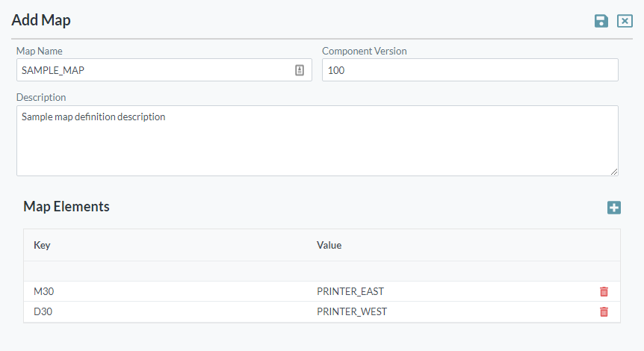Click the Map Elements section heading

66,207
